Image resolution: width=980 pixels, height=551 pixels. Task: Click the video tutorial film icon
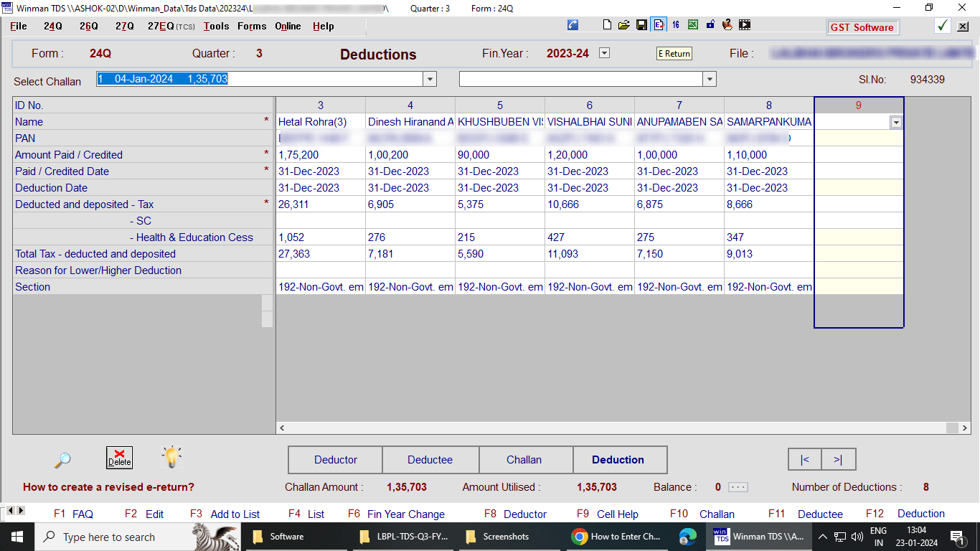tap(745, 25)
